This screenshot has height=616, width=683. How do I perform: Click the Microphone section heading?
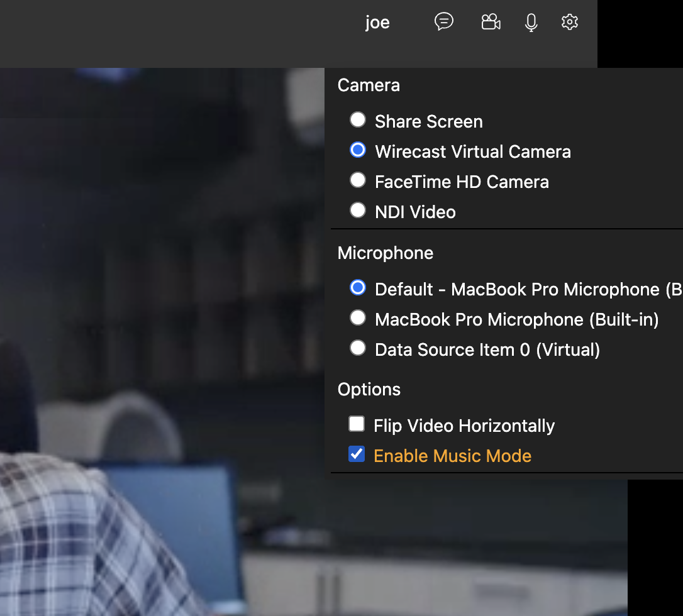386,253
